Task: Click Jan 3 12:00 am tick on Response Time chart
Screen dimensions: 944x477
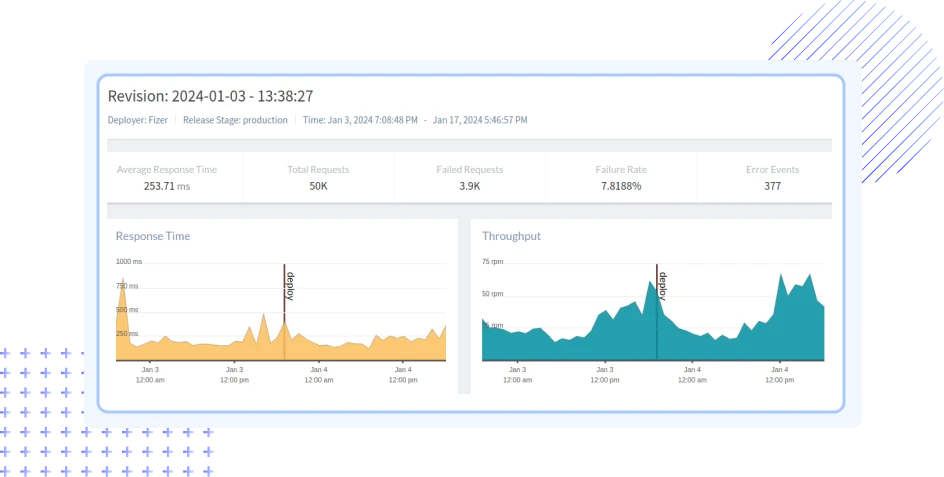Action: pyautogui.click(x=150, y=375)
